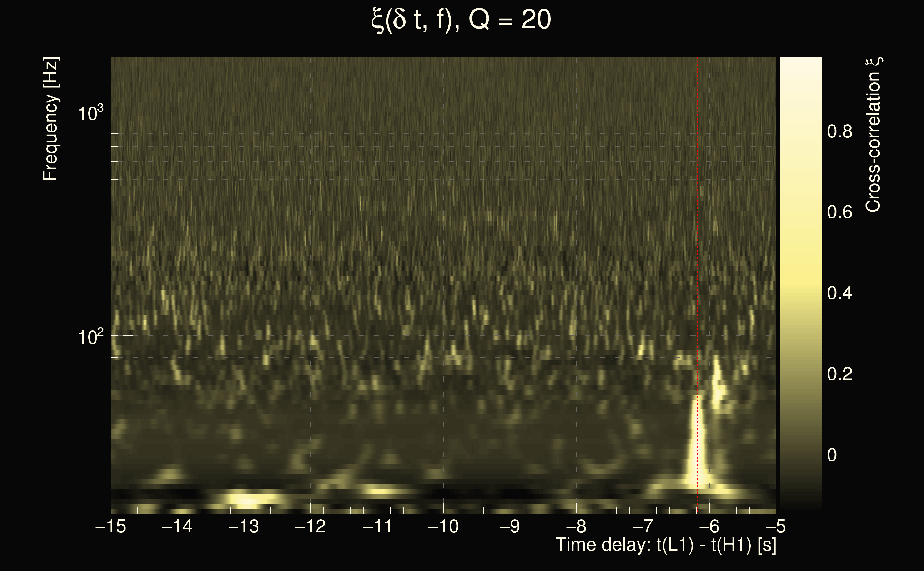Click the 0.8 colorbar tick label
The image size is (924, 571).
(x=839, y=132)
